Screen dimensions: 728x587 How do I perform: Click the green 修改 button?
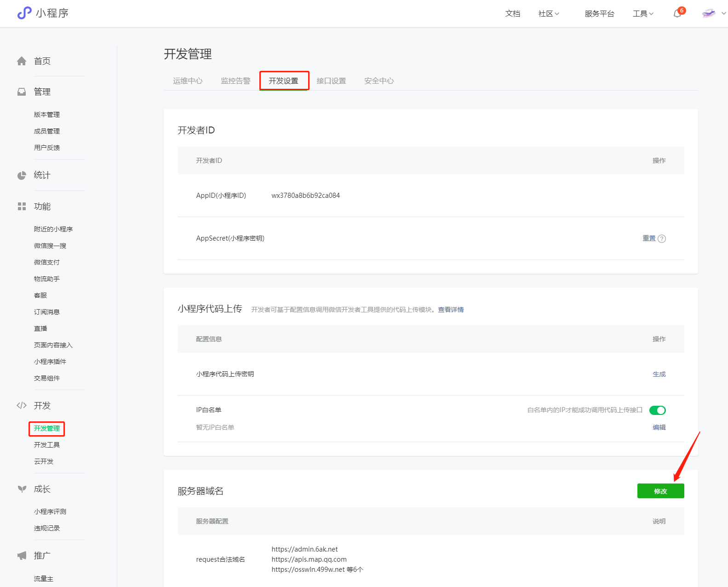[660, 491]
